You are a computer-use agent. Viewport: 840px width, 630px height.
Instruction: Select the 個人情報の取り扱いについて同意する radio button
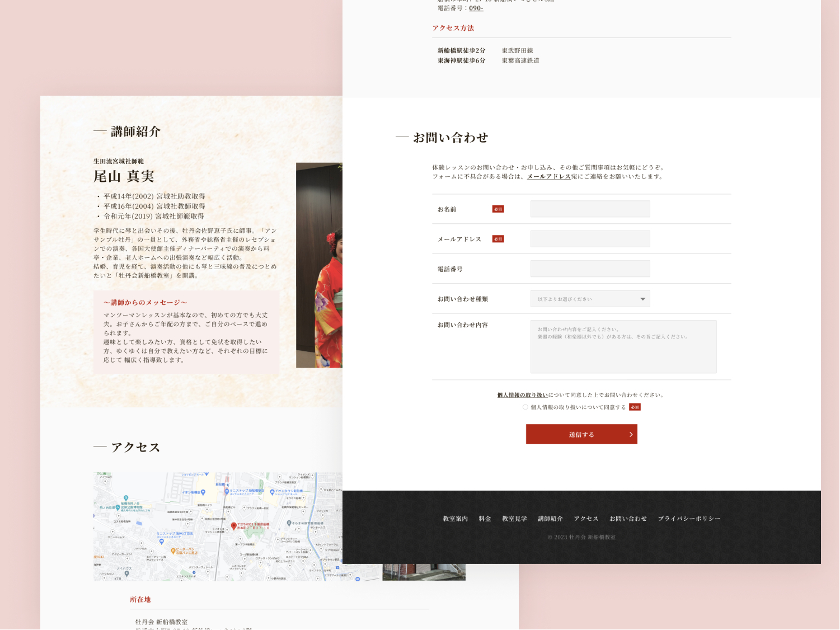click(x=525, y=407)
